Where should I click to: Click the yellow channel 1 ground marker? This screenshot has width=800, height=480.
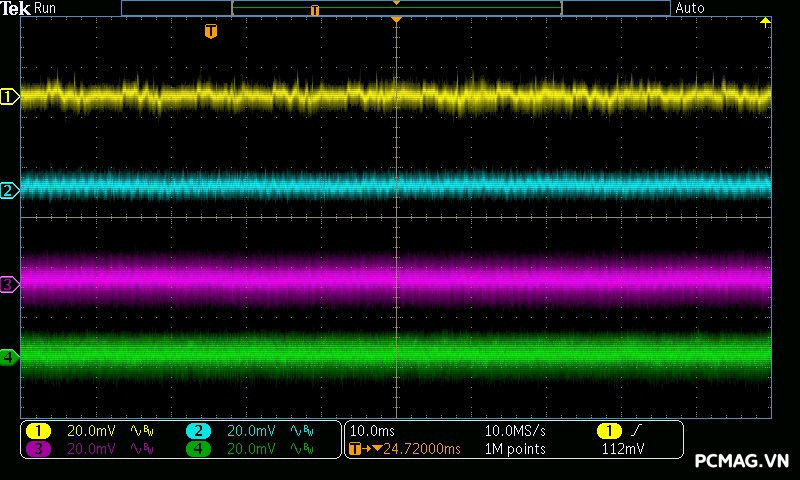(x=9, y=97)
